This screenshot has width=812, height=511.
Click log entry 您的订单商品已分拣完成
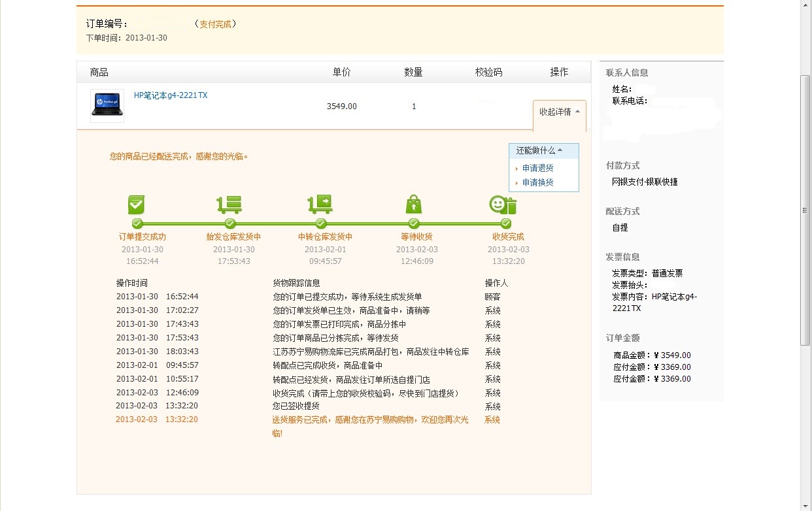[x=335, y=338]
